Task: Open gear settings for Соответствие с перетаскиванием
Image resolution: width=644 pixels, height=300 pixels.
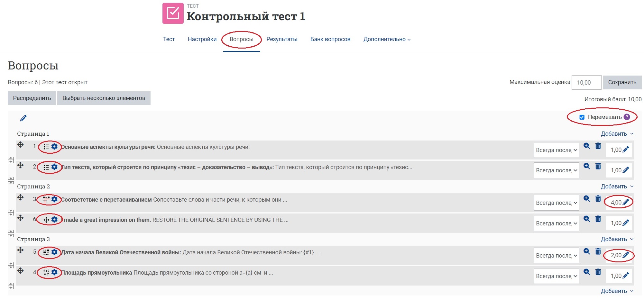Action: [54, 199]
